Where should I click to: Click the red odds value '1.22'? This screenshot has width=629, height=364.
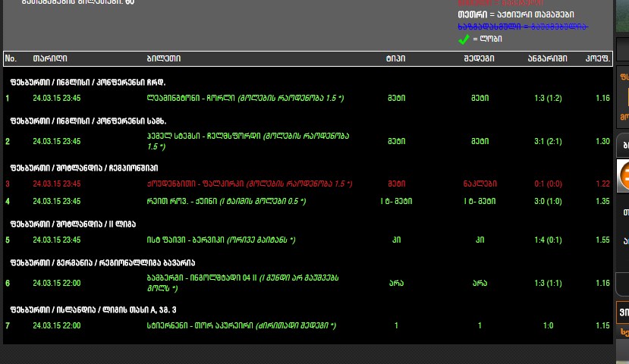point(602,184)
